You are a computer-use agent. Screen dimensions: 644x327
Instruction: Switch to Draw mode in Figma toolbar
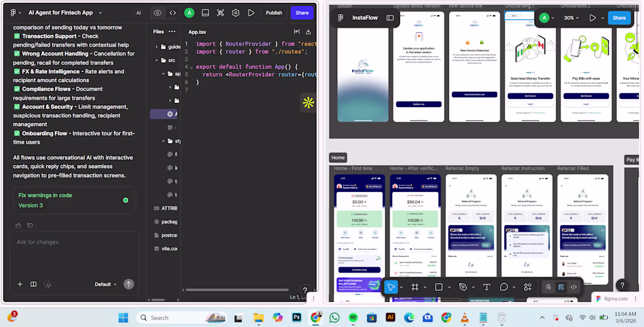point(548,287)
